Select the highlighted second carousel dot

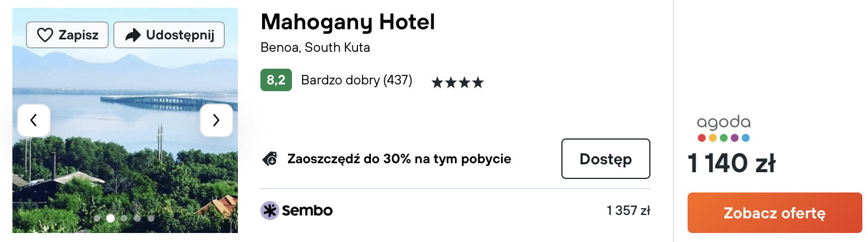coord(110,218)
